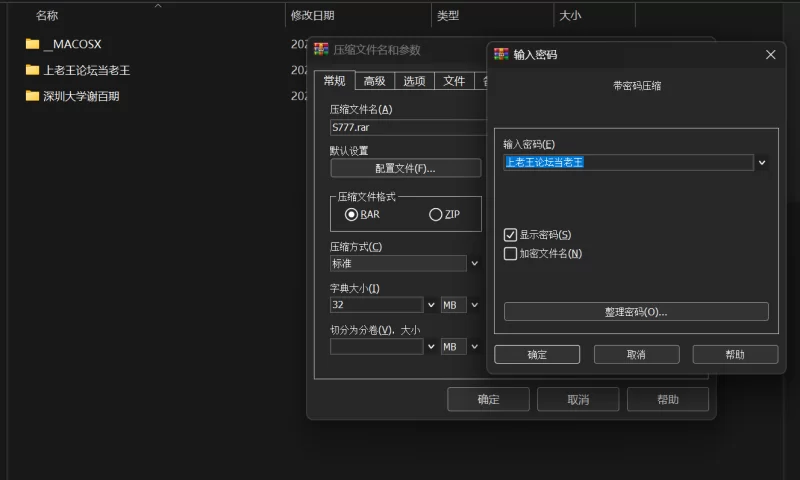Close the 输入密码 dialog

[x=770, y=55]
